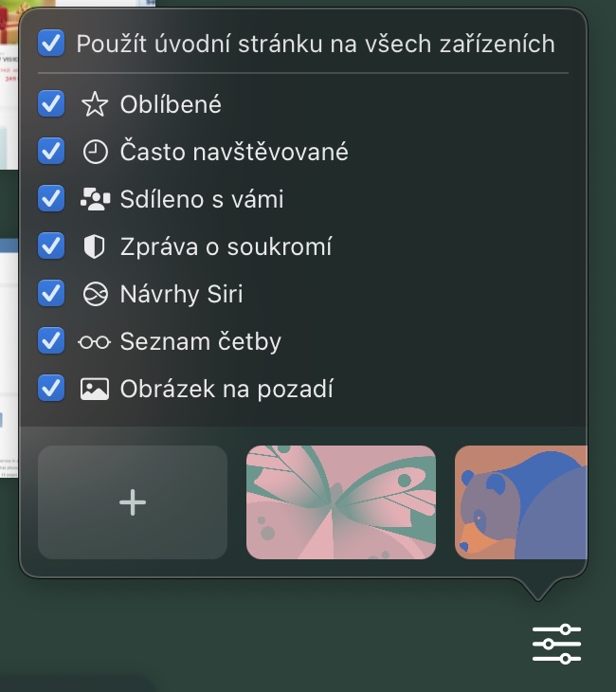
Task: Select the butterfly background image
Action: (x=341, y=502)
